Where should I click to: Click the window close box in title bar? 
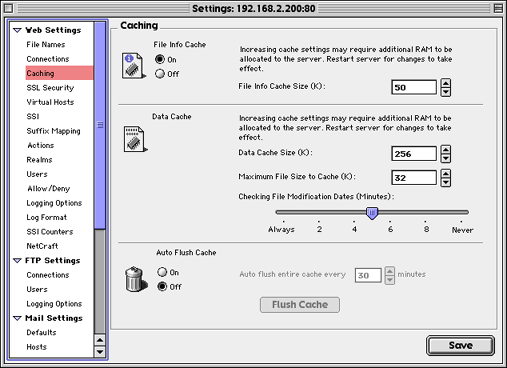8,8
